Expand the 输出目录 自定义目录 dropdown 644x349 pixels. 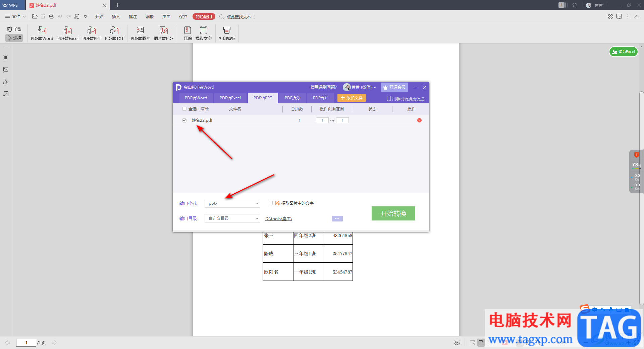[232, 218]
